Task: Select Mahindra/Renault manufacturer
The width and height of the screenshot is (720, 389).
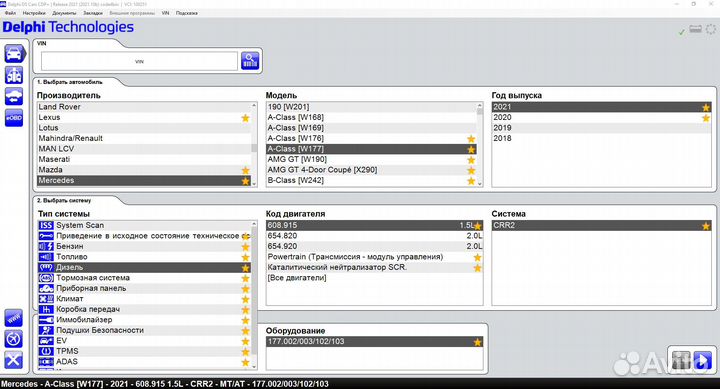Action: point(144,138)
